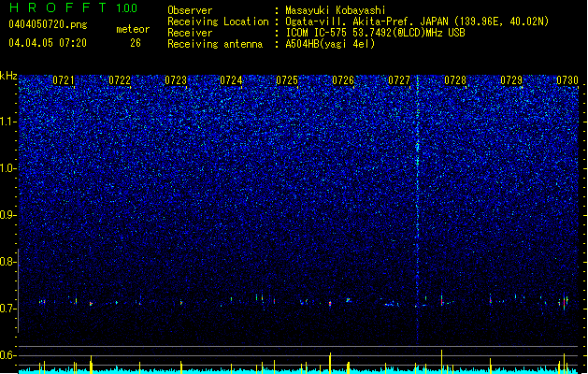This screenshot has width=588, height=374.
Task: Click the 0726 time marker
Action: tap(343, 79)
